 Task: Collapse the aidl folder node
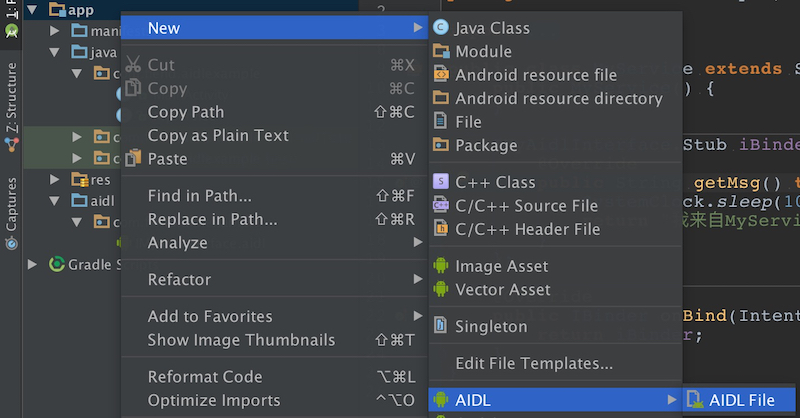coord(55,201)
